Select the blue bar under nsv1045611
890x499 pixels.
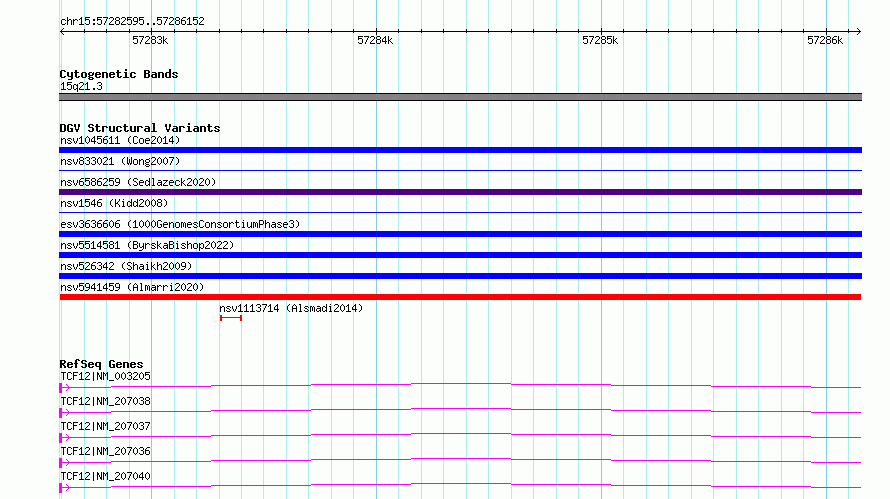(x=460, y=150)
